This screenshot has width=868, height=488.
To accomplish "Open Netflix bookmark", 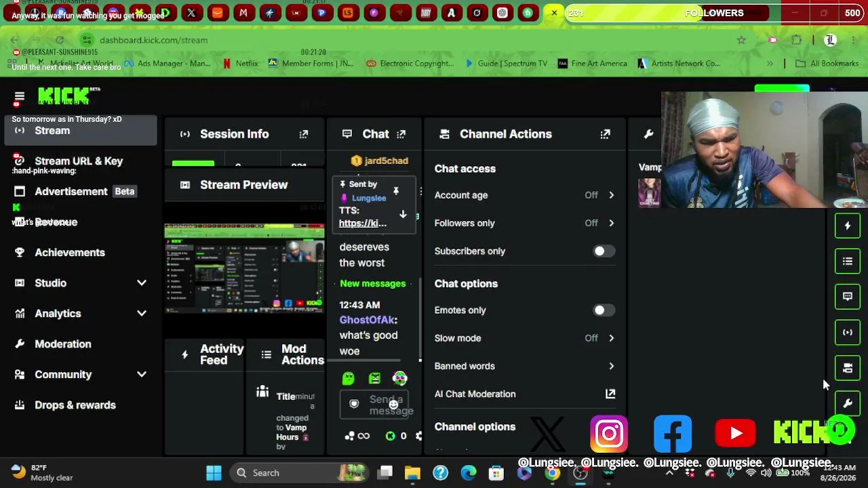I will pyautogui.click(x=240, y=64).
